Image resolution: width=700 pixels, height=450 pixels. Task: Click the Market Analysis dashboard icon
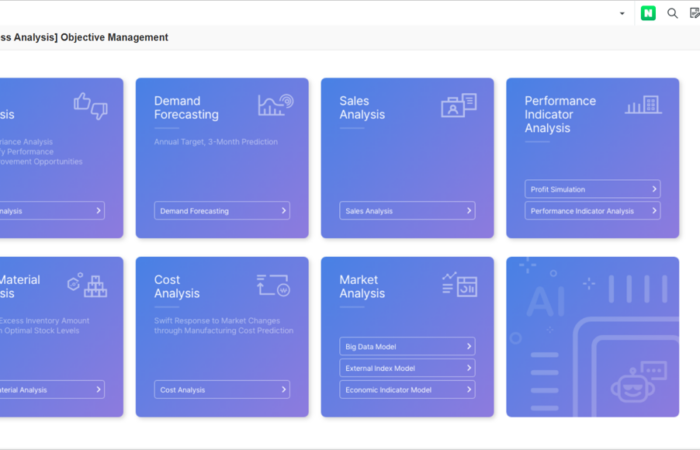(x=459, y=284)
